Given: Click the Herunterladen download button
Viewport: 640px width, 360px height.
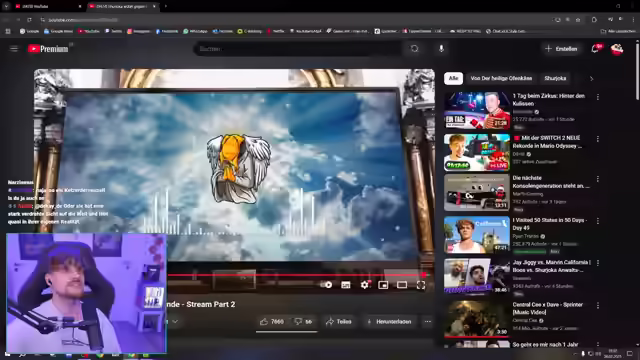Looking at the screenshot, I should pyautogui.click(x=389, y=322).
